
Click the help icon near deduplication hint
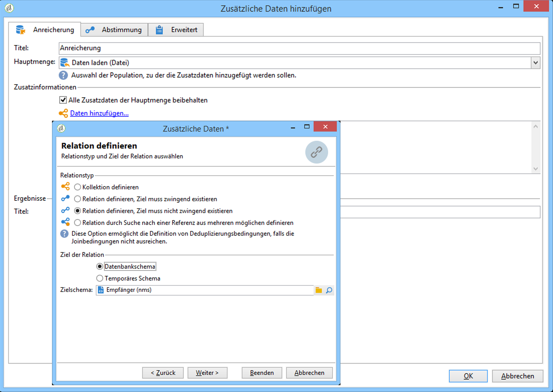coord(65,234)
